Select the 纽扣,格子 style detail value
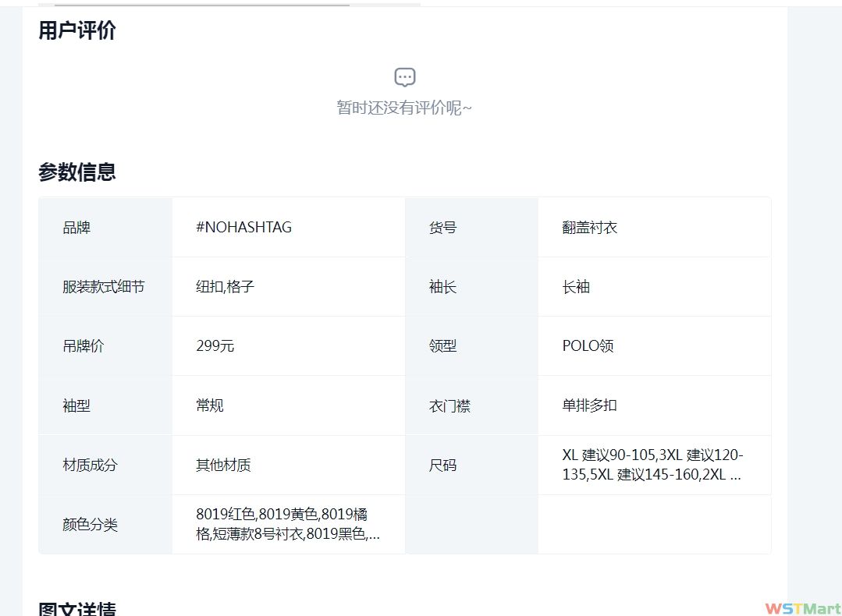The height and width of the screenshot is (616, 842). point(225,287)
